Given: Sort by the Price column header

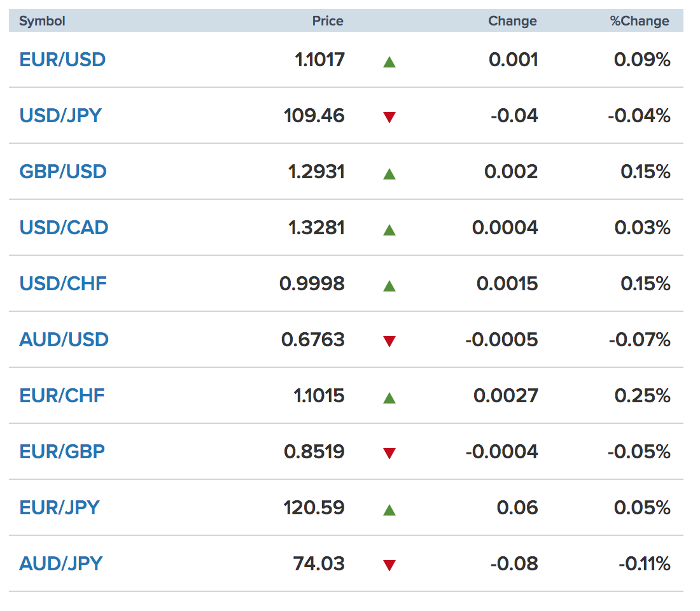Looking at the screenshot, I should click(328, 21).
